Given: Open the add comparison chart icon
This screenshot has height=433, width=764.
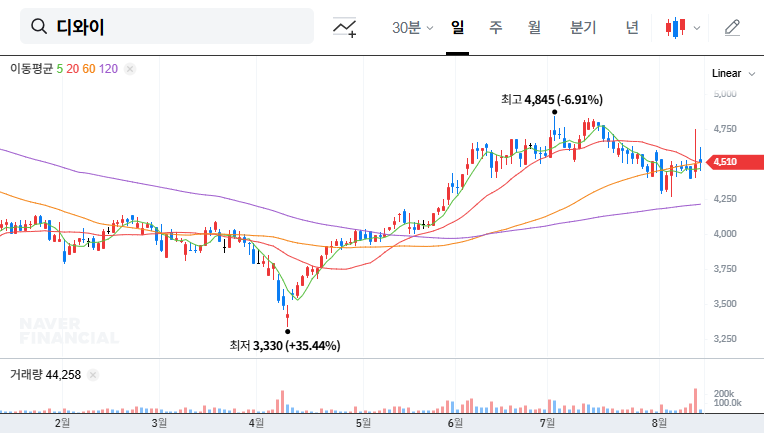Looking at the screenshot, I should [x=345, y=28].
